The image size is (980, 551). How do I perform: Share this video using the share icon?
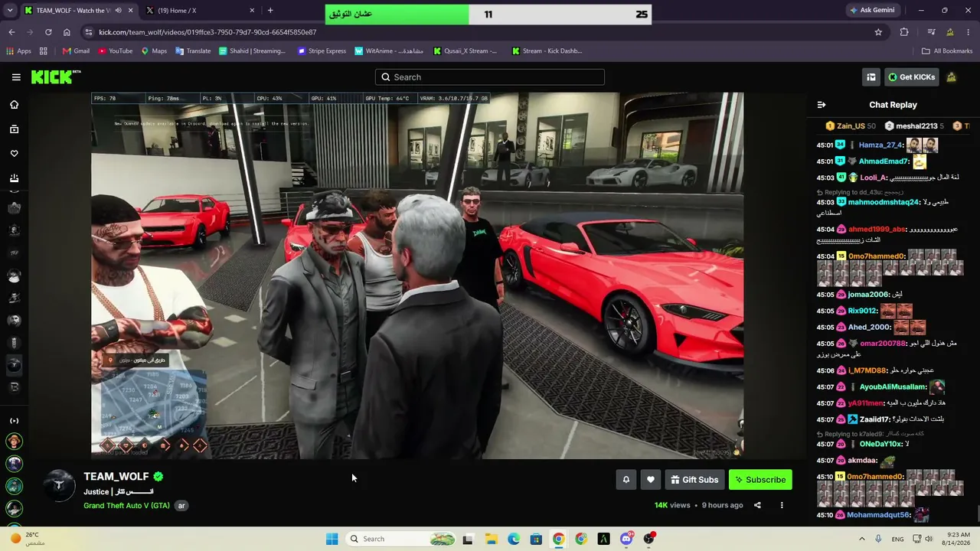click(x=757, y=505)
